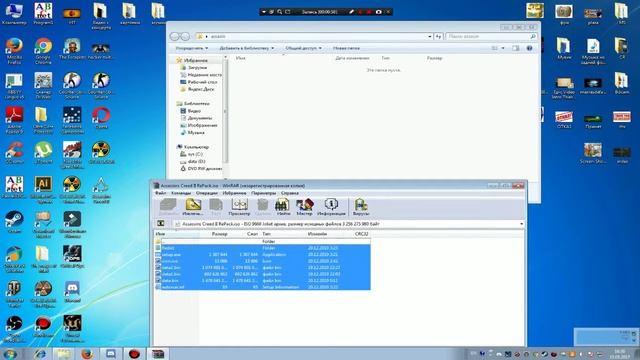Click the change view icon in Explorer
Image resolution: width=640 pixels, height=360 pixels.
point(494,48)
